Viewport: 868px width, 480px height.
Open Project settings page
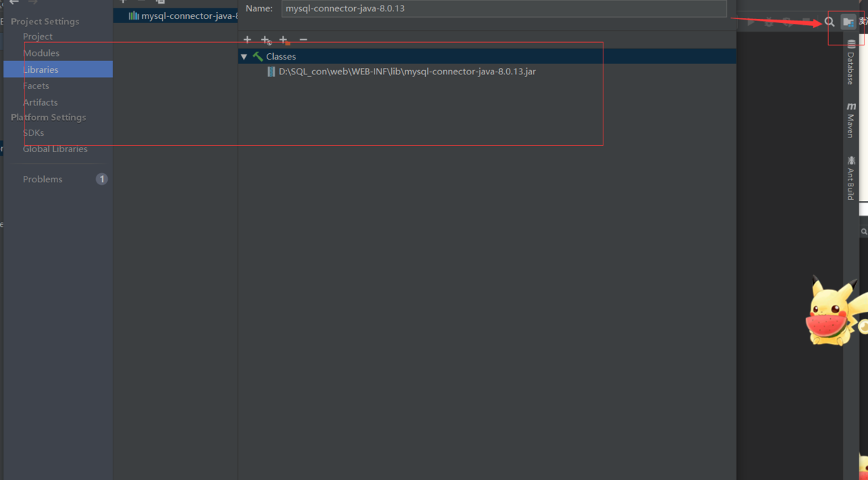pos(38,36)
